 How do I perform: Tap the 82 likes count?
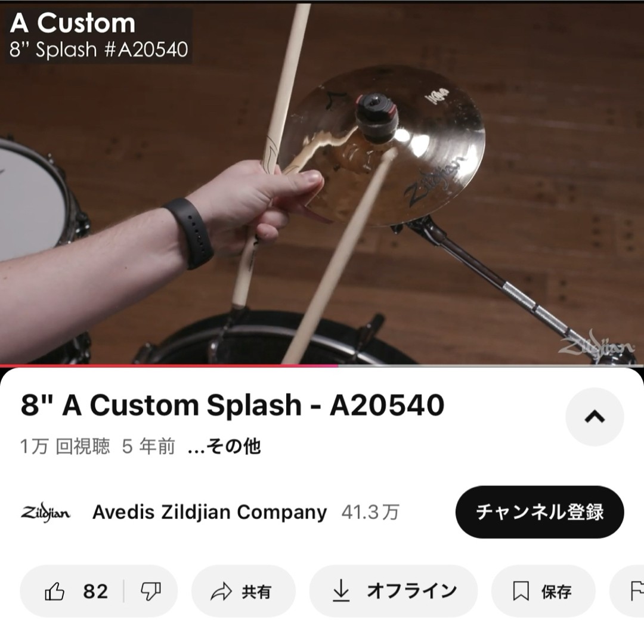(x=95, y=592)
